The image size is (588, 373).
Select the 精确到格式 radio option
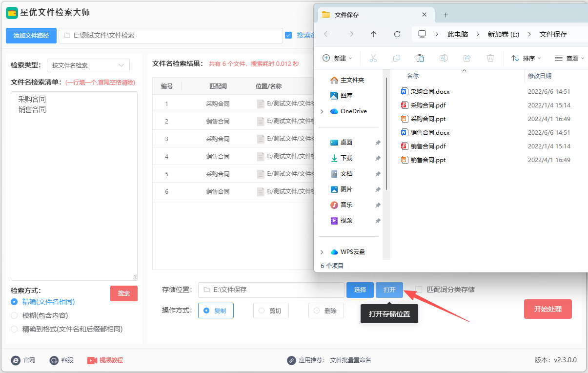tap(14, 329)
